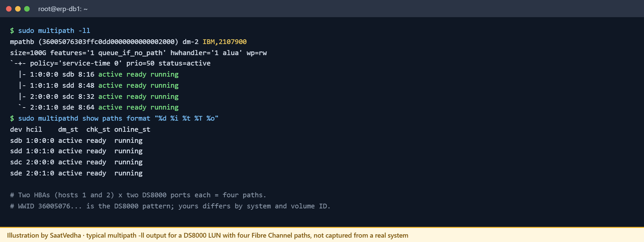Screen dimensions: 644x242
Task: Select the comment starting "# Two HBAs"
Action: point(138,195)
